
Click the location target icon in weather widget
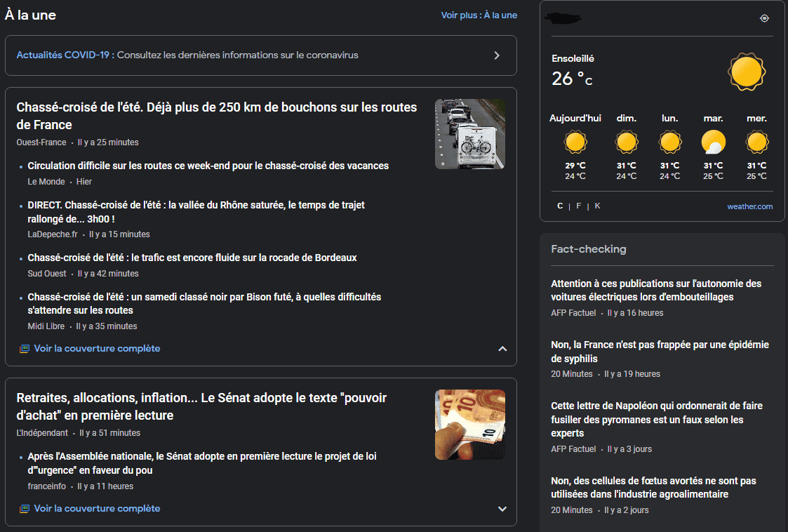[x=764, y=18]
